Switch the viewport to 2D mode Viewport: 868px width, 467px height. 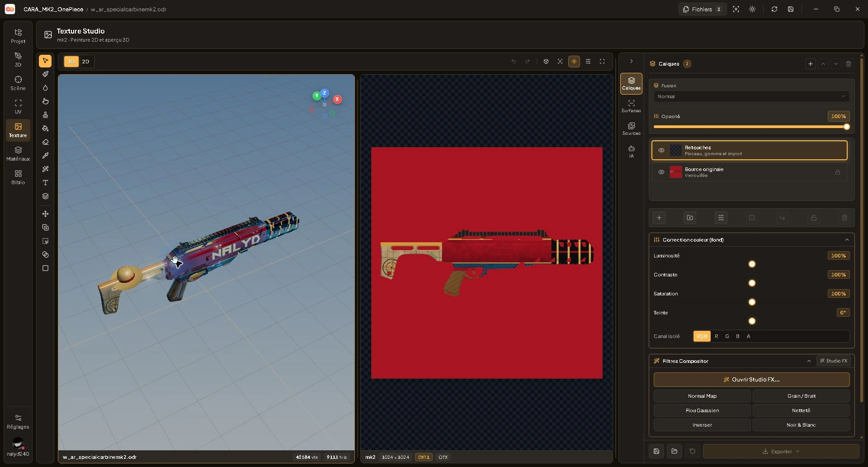click(85, 62)
